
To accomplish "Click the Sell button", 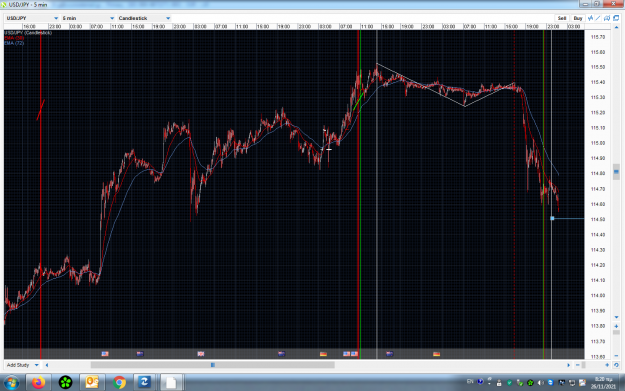I will [x=562, y=18].
